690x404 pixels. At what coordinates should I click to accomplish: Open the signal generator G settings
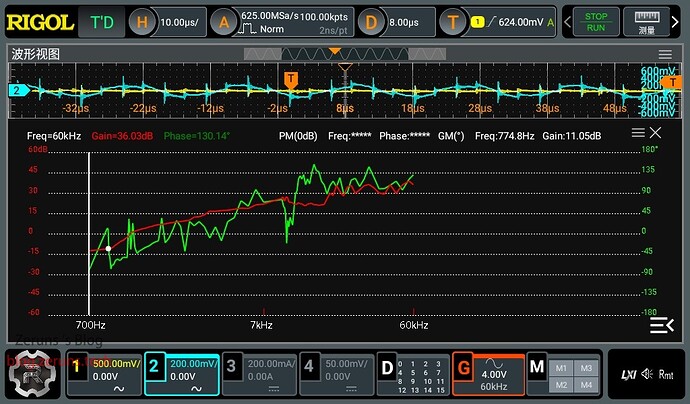pos(488,371)
